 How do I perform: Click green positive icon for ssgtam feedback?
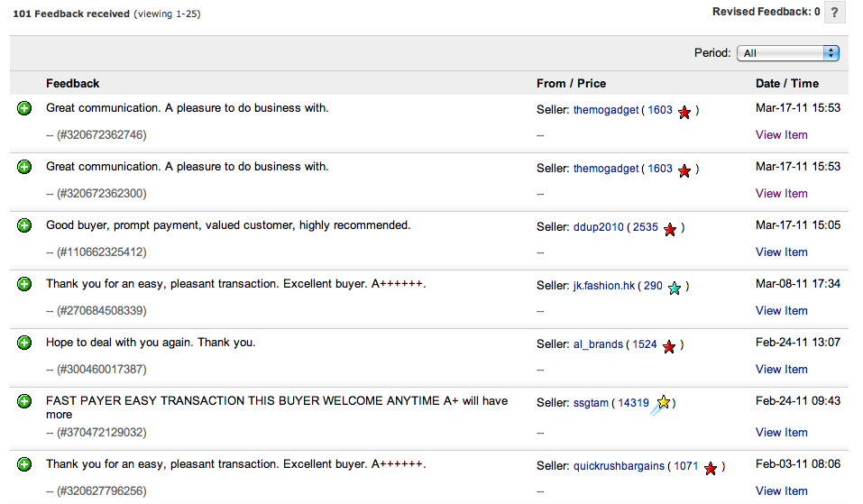click(x=25, y=401)
